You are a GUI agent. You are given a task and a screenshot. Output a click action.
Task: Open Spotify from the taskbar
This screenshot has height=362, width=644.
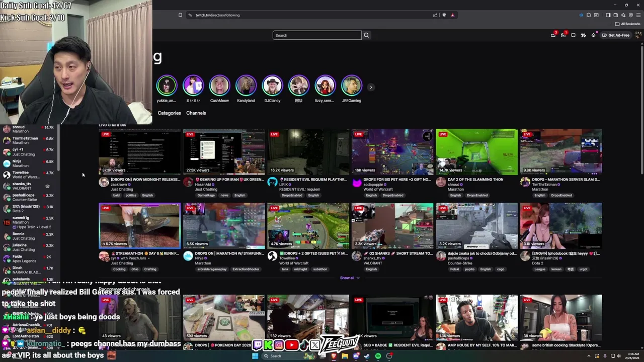coord(378,356)
